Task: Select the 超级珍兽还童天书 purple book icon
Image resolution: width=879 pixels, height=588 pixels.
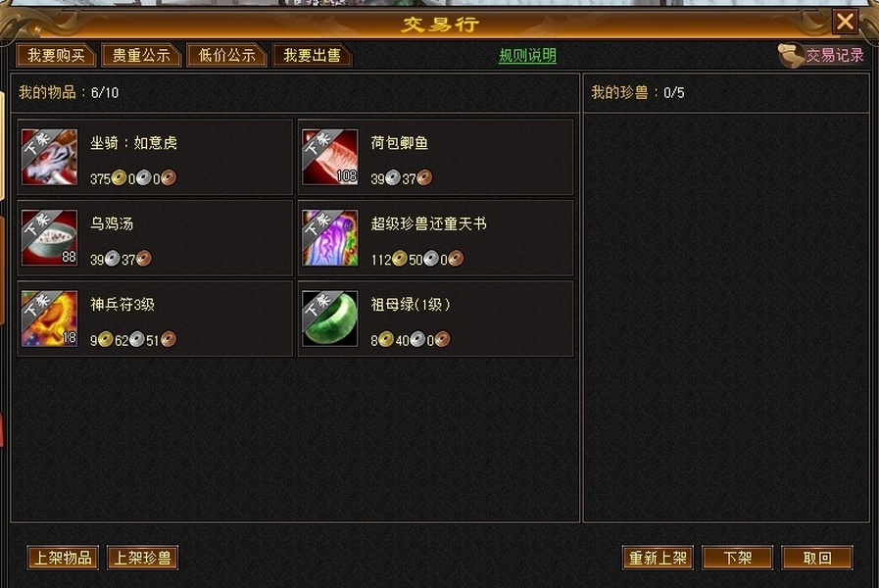Action: (x=329, y=238)
